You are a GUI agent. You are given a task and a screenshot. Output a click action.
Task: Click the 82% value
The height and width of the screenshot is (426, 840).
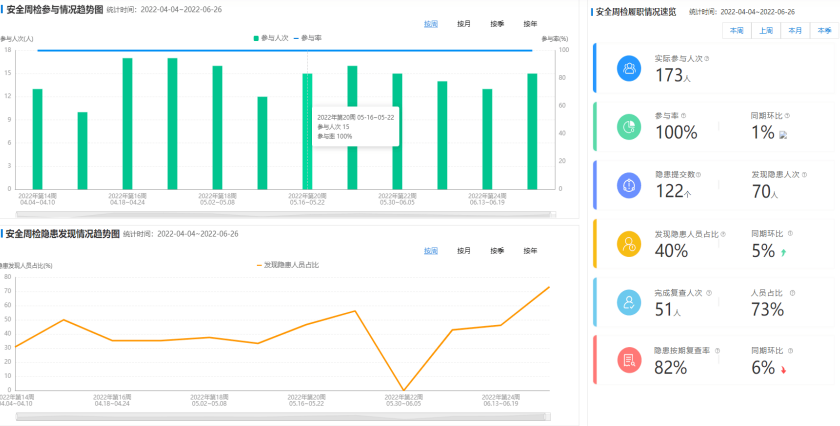point(671,368)
